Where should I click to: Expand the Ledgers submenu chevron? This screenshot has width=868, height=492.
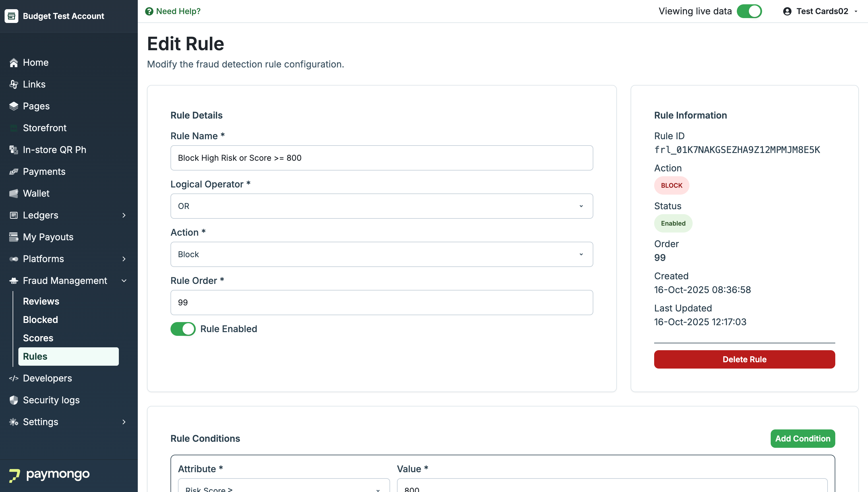coord(124,215)
